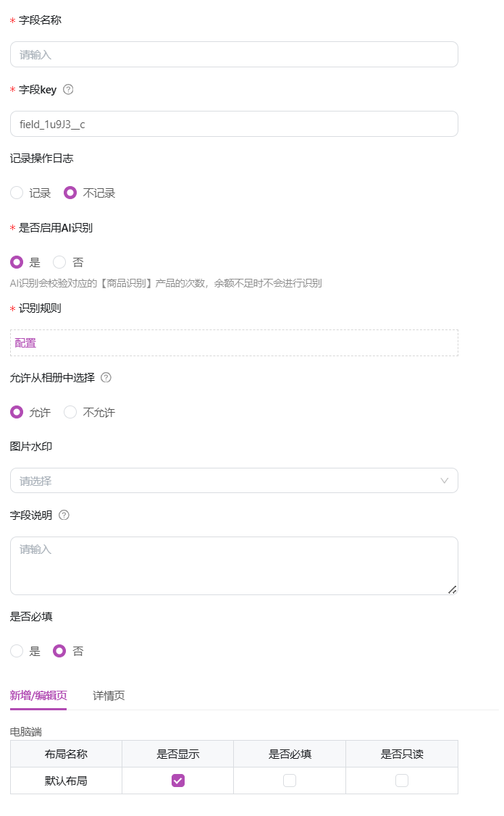Click 字段名称 input field
504x816 pixels.
tap(235, 54)
